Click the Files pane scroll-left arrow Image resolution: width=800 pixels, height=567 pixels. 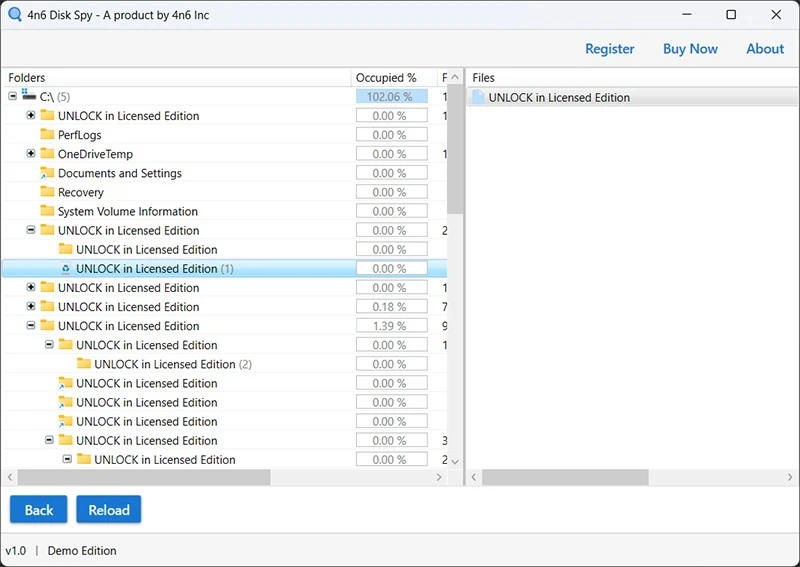click(x=474, y=477)
